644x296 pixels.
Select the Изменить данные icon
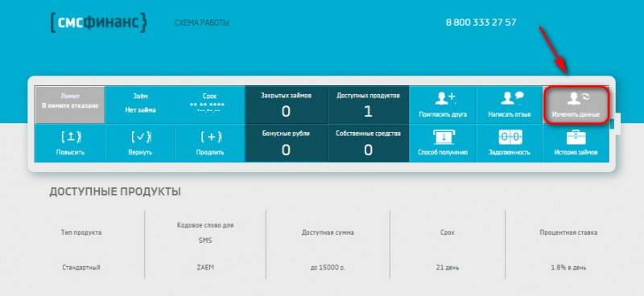(x=577, y=98)
